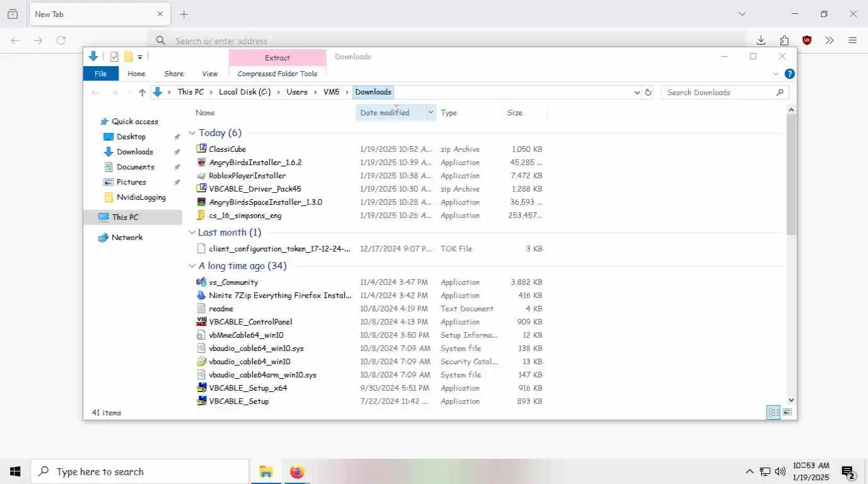The width and height of the screenshot is (868, 484).
Task: Customize Quick Access Toolbar dropdown arrow
Action: [x=140, y=57]
